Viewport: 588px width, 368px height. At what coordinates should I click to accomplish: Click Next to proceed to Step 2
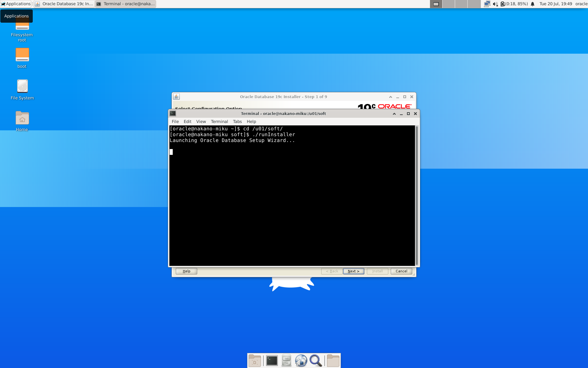coord(353,271)
